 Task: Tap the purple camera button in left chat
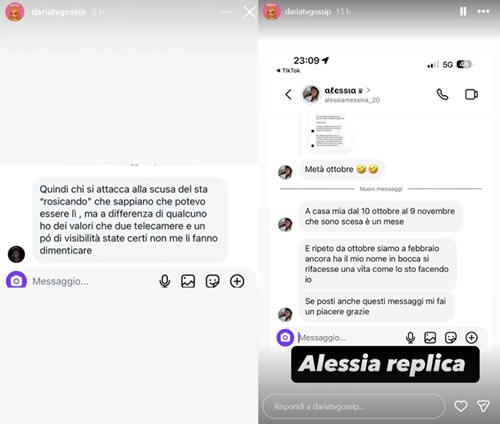point(16,281)
